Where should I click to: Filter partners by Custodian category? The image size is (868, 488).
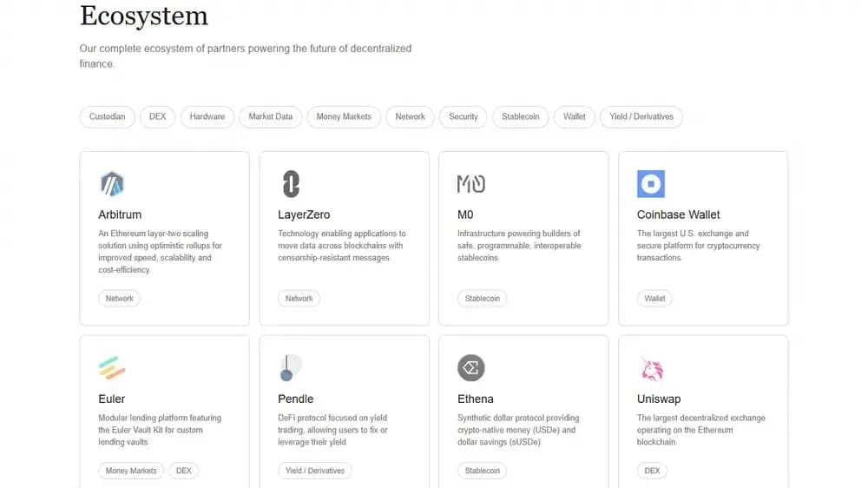pyautogui.click(x=108, y=117)
